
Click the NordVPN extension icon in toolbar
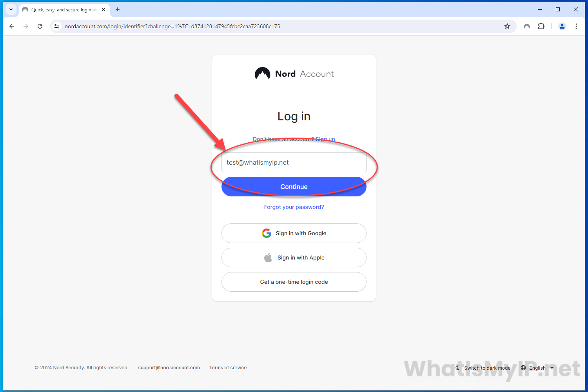527,26
